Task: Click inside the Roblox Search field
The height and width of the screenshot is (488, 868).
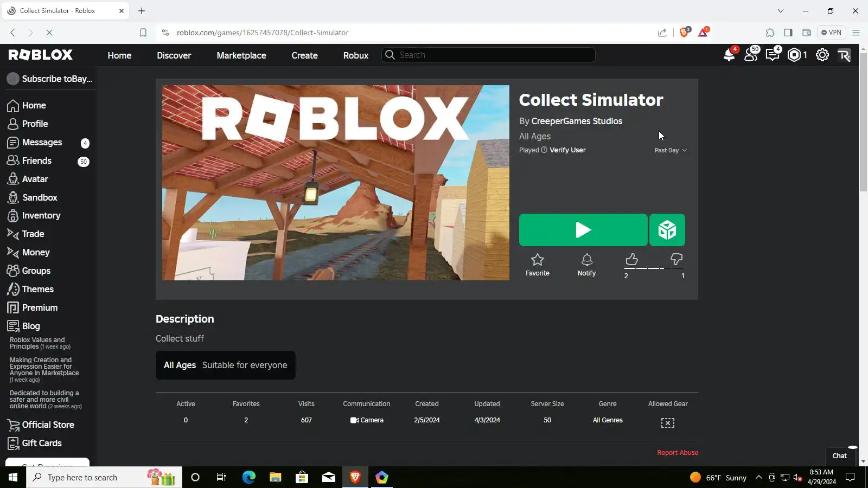Action: click(x=488, y=55)
